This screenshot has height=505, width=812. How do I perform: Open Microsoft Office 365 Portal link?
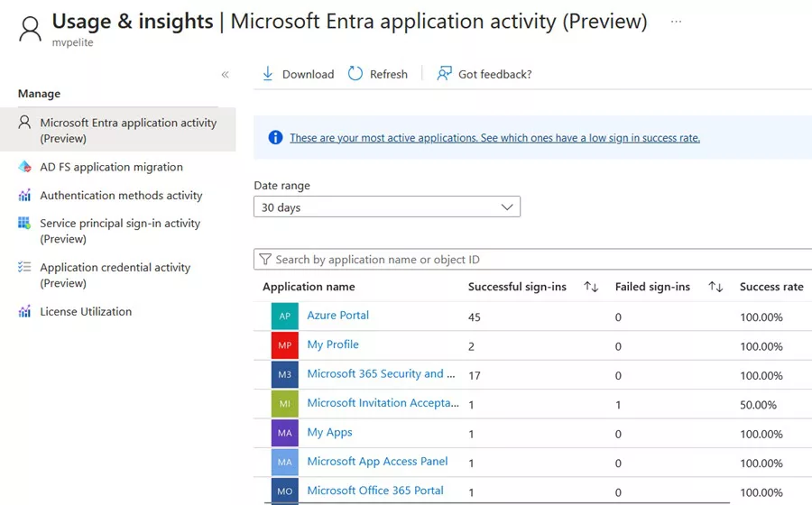pos(375,491)
